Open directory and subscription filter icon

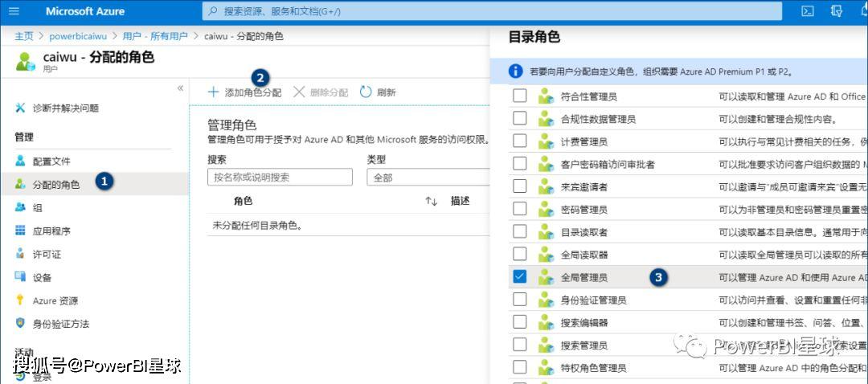837,11
